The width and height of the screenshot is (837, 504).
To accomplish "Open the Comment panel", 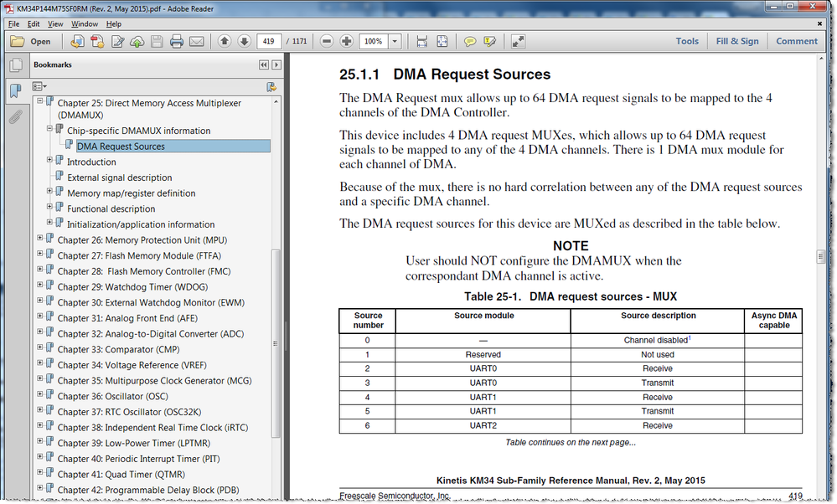I will (x=796, y=40).
